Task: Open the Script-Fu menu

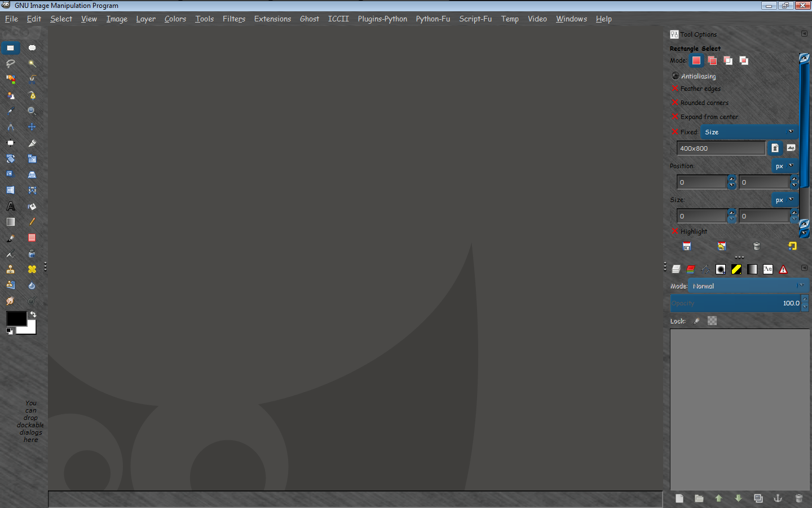Action: point(475,19)
